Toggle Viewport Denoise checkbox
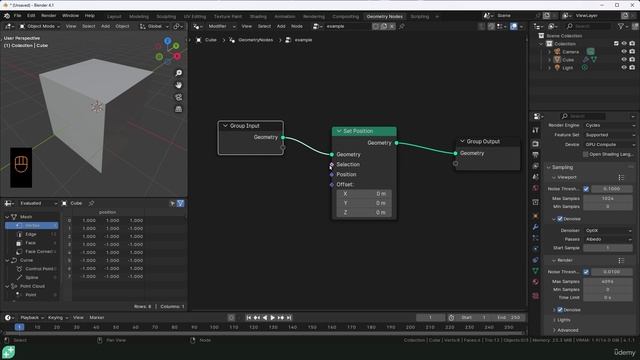Image resolution: width=640 pixels, height=360 pixels. (560, 219)
